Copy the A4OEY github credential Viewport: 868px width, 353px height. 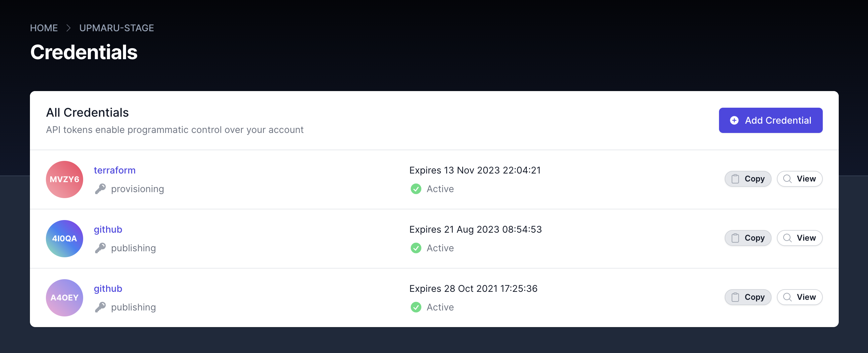[748, 297]
